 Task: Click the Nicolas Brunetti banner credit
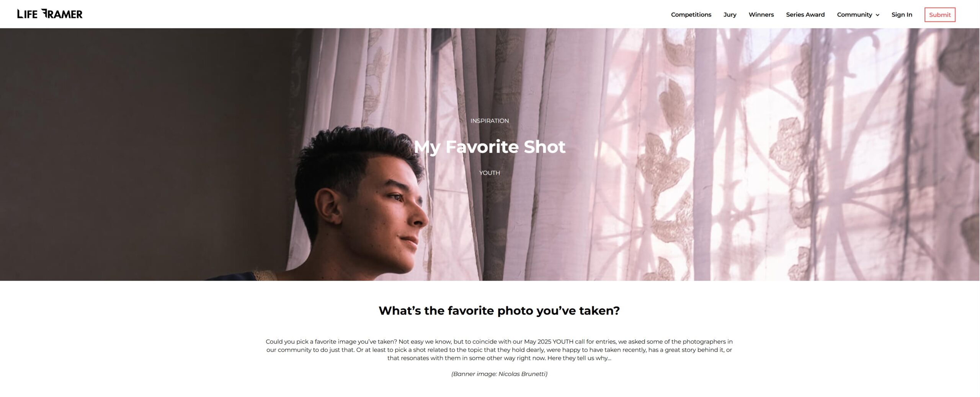point(499,374)
